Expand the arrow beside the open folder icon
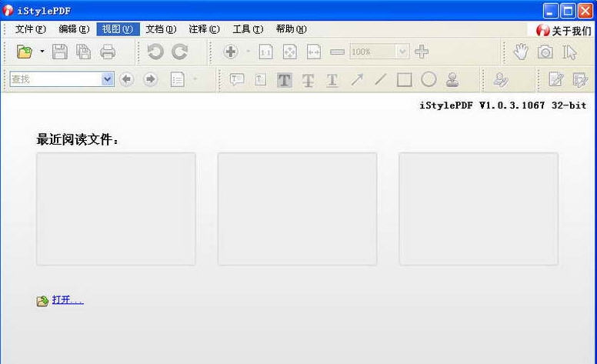The height and width of the screenshot is (364, 597). (x=42, y=51)
